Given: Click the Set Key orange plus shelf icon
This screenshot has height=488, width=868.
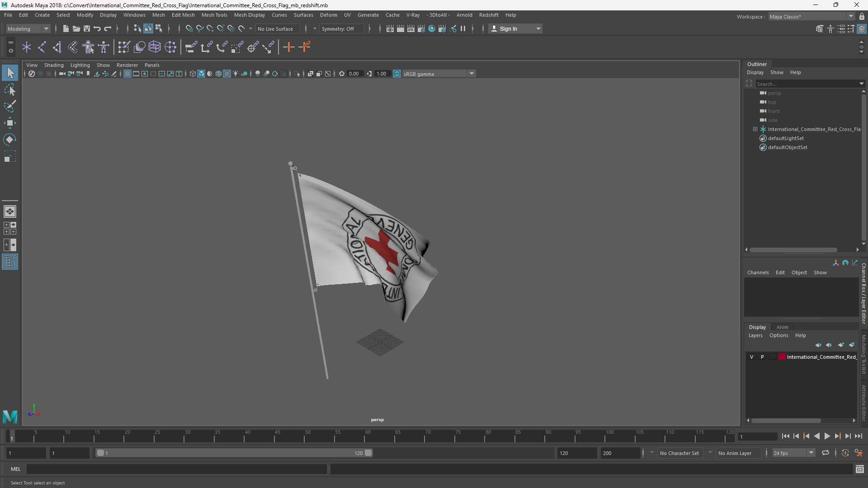Looking at the screenshot, I should click(x=288, y=47).
